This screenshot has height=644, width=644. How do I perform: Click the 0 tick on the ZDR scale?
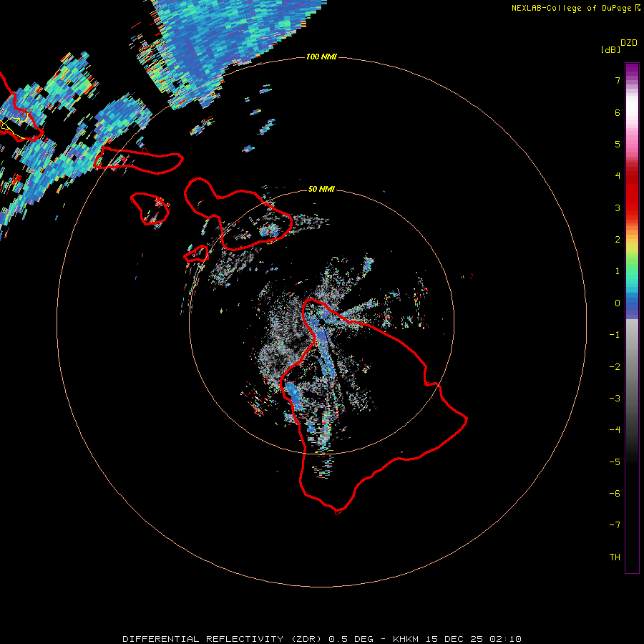click(x=618, y=303)
